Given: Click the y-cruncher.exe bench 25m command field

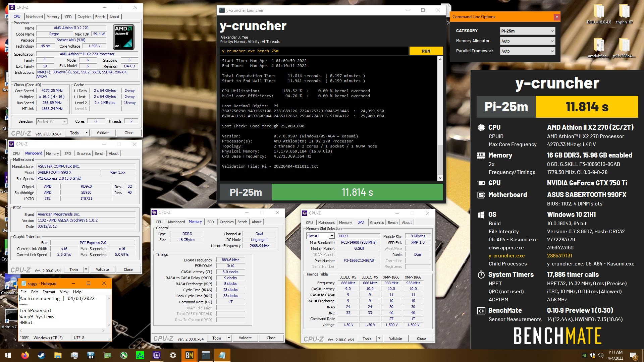Looking at the screenshot, I should coord(314,51).
